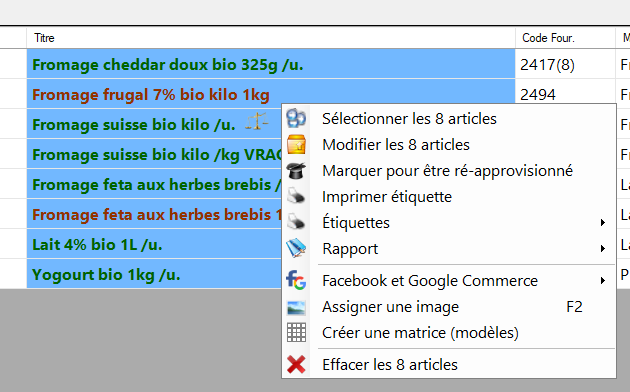Select the green Fromage feta aux herbes row
This screenshot has height=392, width=630.
click(x=154, y=184)
